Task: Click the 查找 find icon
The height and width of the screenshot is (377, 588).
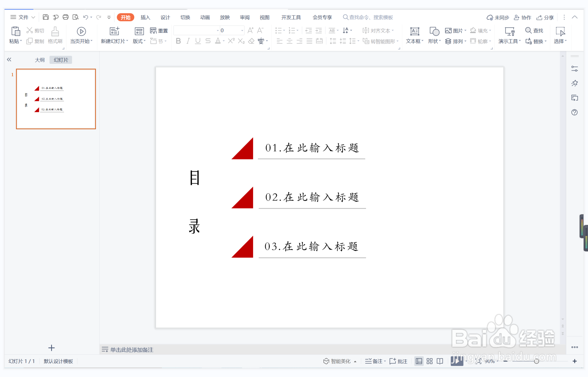Action: point(534,30)
